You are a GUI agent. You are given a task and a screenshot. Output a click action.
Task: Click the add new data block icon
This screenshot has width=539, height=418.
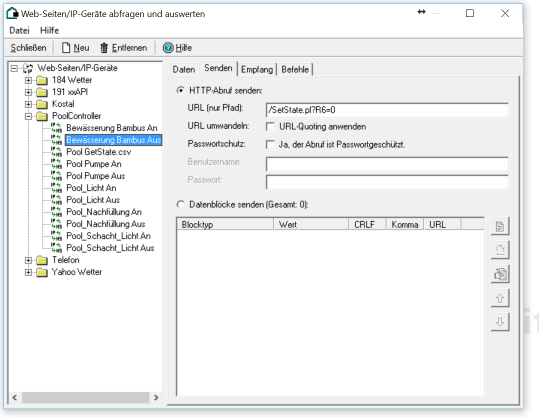[x=500, y=226]
